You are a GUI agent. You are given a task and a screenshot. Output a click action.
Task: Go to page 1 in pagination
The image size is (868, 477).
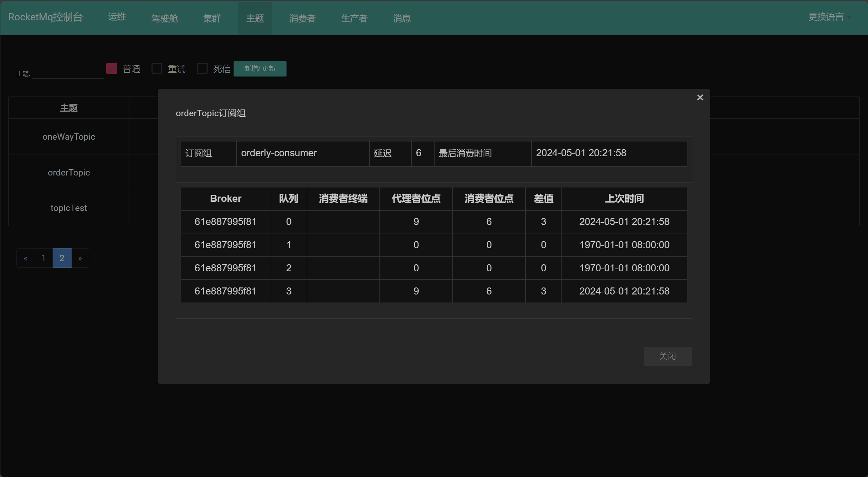tap(43, 258)
